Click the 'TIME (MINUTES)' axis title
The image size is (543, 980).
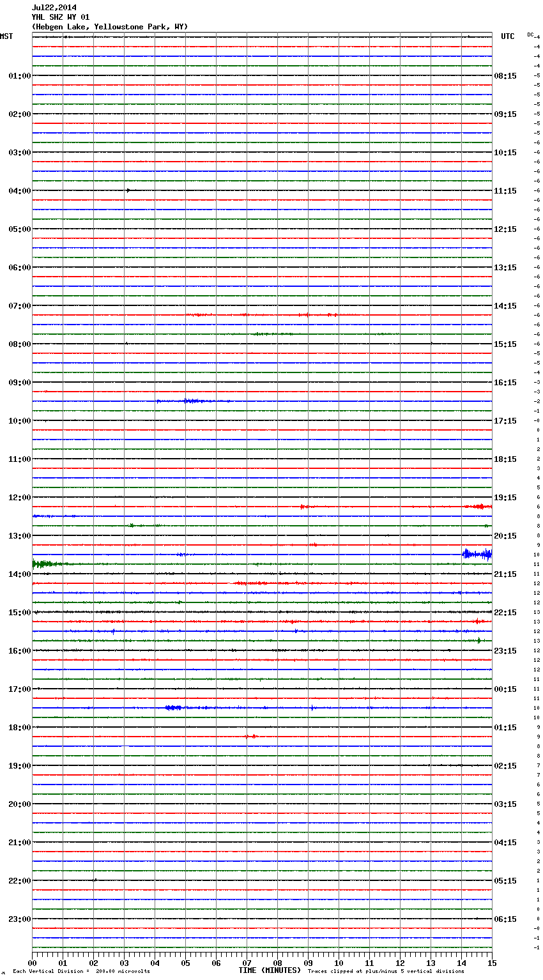(x=270, y=970)
